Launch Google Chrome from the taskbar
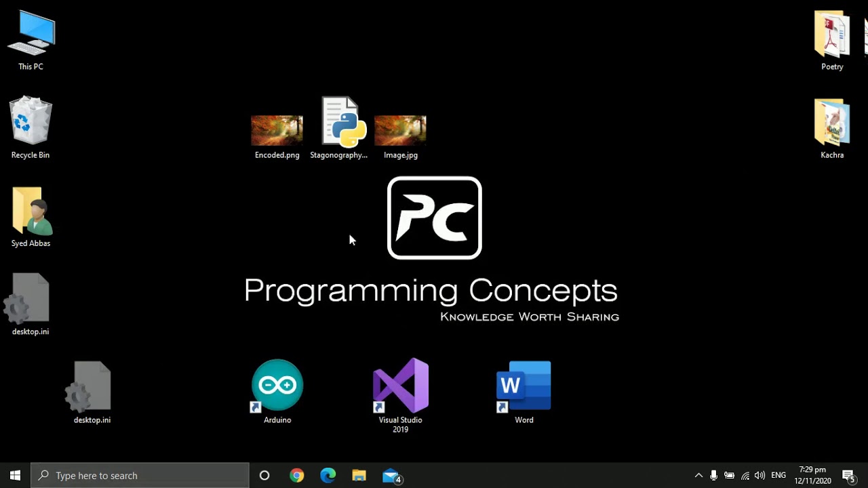The width and height of the screenshot is (868, 488). 296,475
